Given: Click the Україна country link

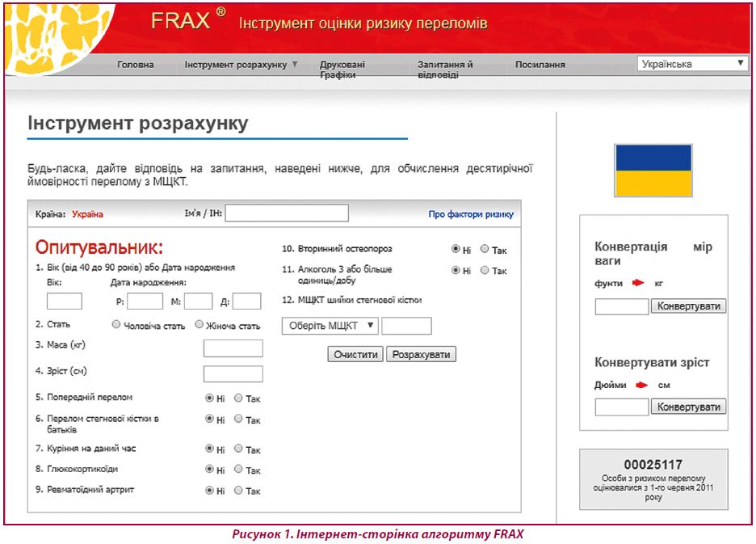Looking at the screenshot, I should click(87, 214).
